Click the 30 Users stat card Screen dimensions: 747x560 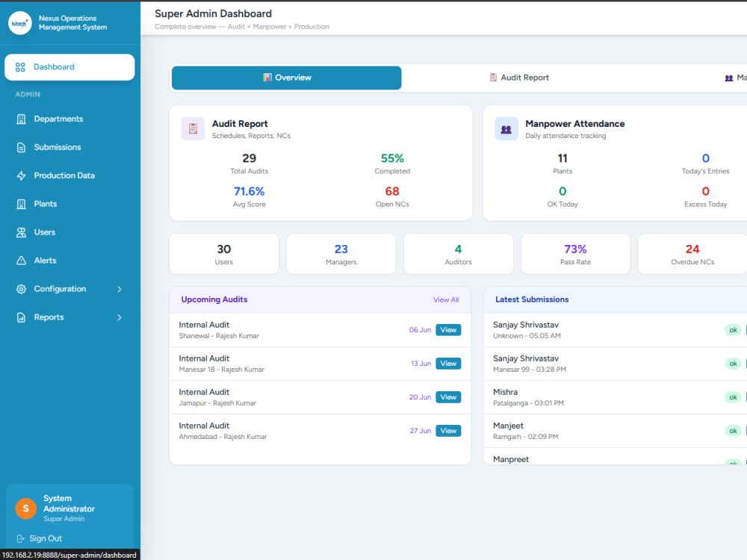click(x=224, y=254)
